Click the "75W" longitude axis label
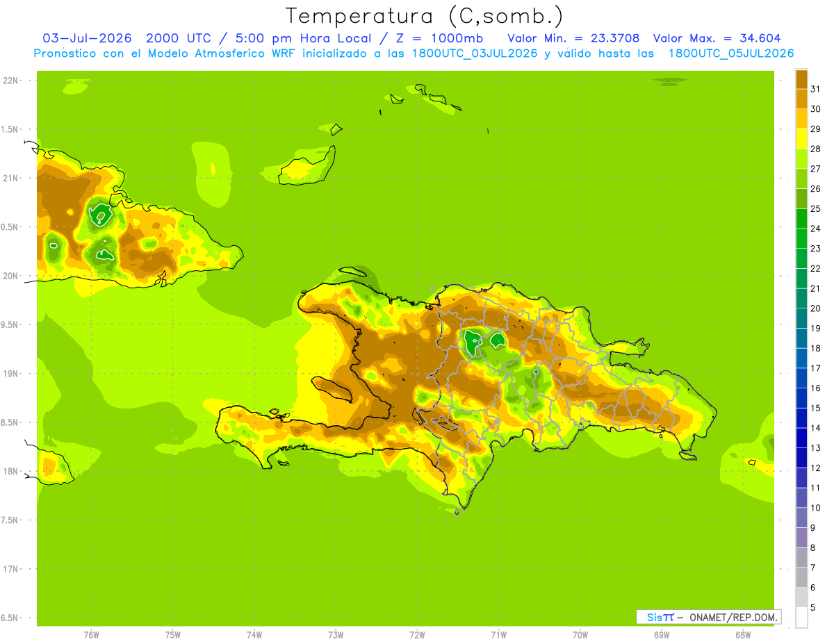This screenshot has height=644, width=834. click(x=173, y=635)
